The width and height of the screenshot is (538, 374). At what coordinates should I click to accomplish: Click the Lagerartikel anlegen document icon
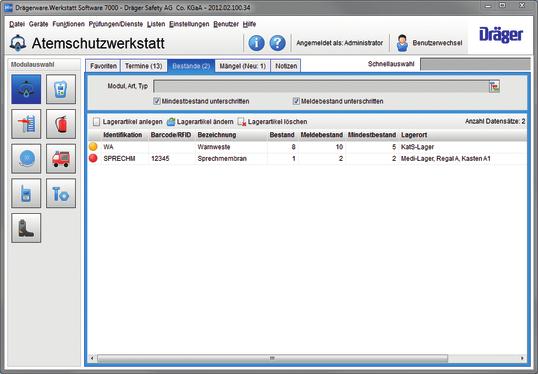(96, 122)
